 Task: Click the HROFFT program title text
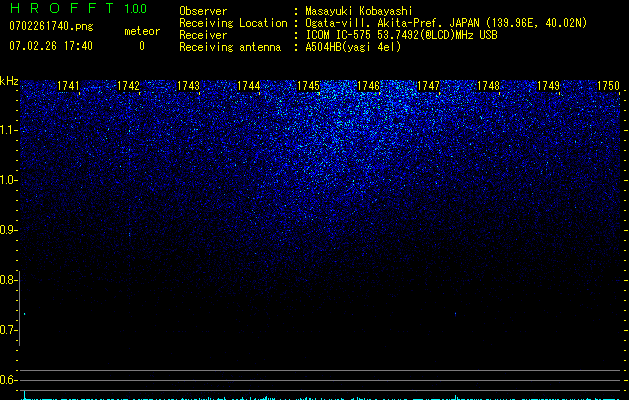coord(63,8)
